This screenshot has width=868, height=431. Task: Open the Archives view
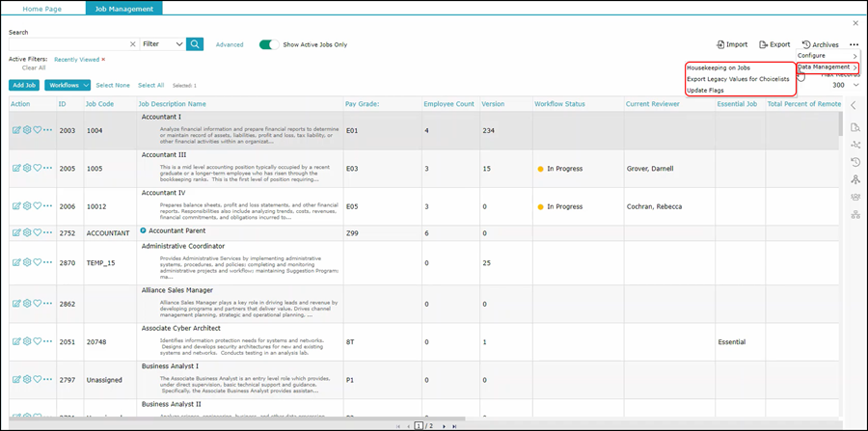820,44
